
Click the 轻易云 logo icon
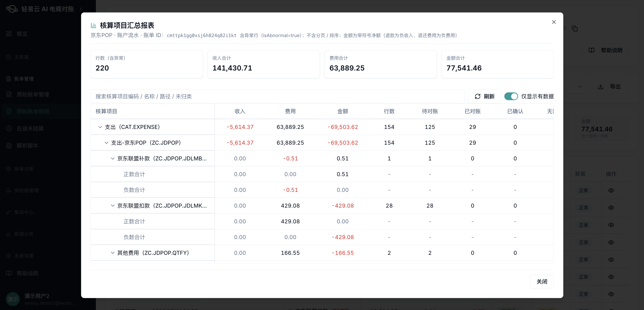point(12,9)
